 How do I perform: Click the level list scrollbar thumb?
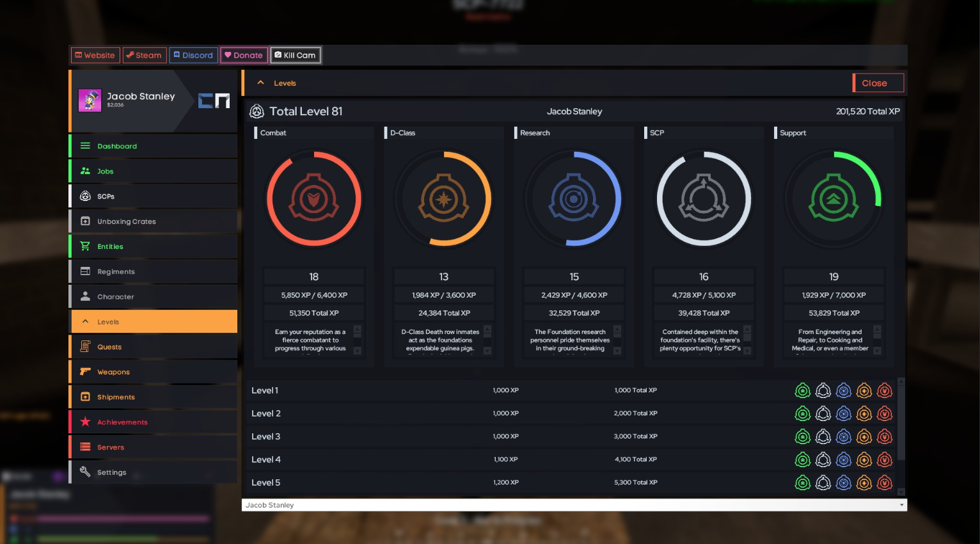click(x=901, y=422)
